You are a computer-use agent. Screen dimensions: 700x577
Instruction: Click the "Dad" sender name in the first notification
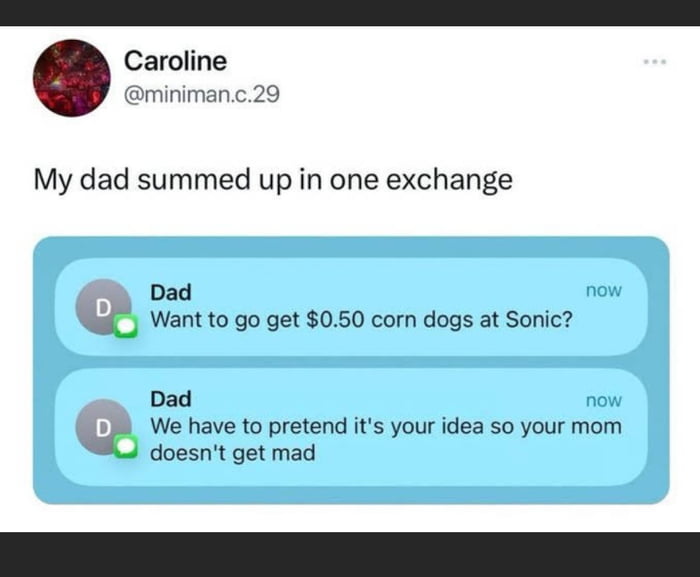[171, 292]
